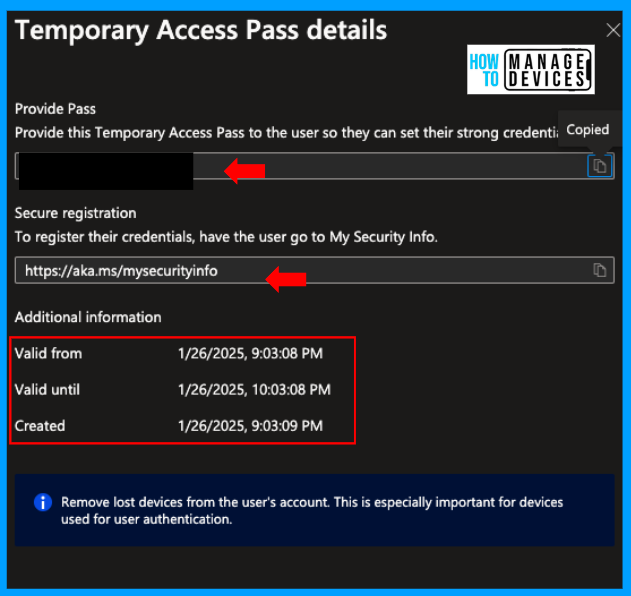The height and width of the screenshot is (596, 631).
Task: Click the 'Provide this Temporary Access Pass' description
Action: [x=287, y=133]
